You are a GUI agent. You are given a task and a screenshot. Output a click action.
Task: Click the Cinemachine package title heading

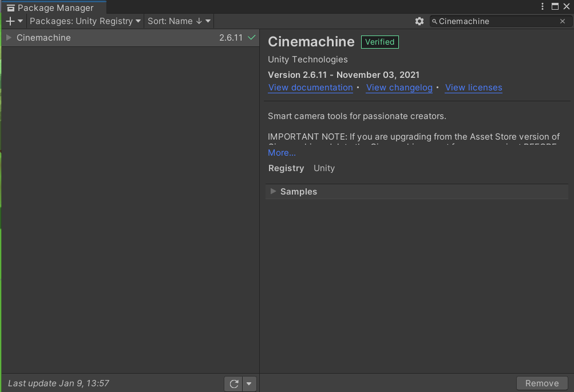(311, 42)
